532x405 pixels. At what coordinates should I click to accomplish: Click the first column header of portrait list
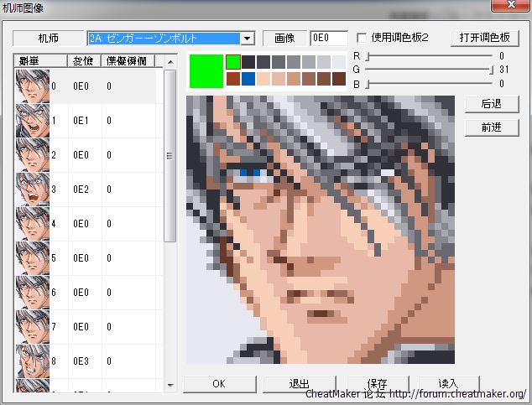[41, 61]
